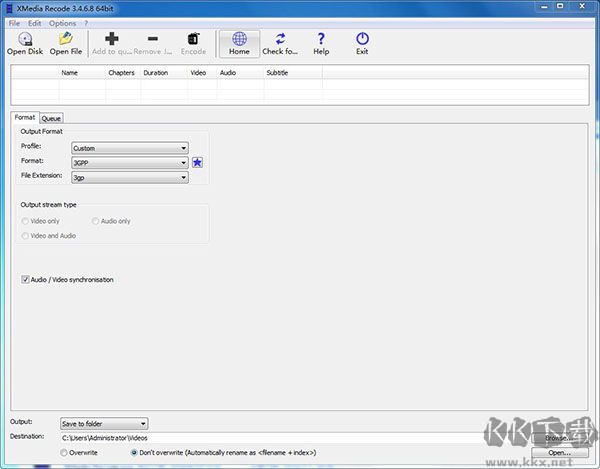Viewport: 600px width, 469px height.
Task: Expand the Format dropdown showing 3GPP
Action: point(130,163)
